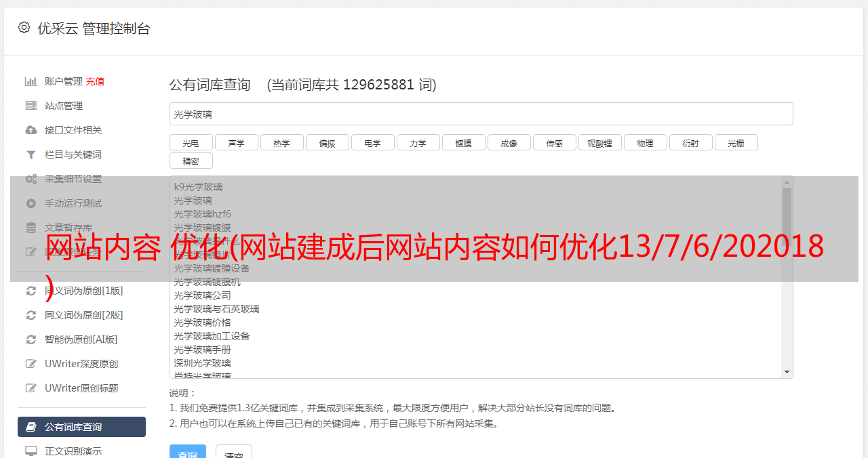Image resolution: width=868 pixels, height=458 pixels.
Task: Click the gear icon beside 优采云 管理控制台
Action: coord(24,28)
